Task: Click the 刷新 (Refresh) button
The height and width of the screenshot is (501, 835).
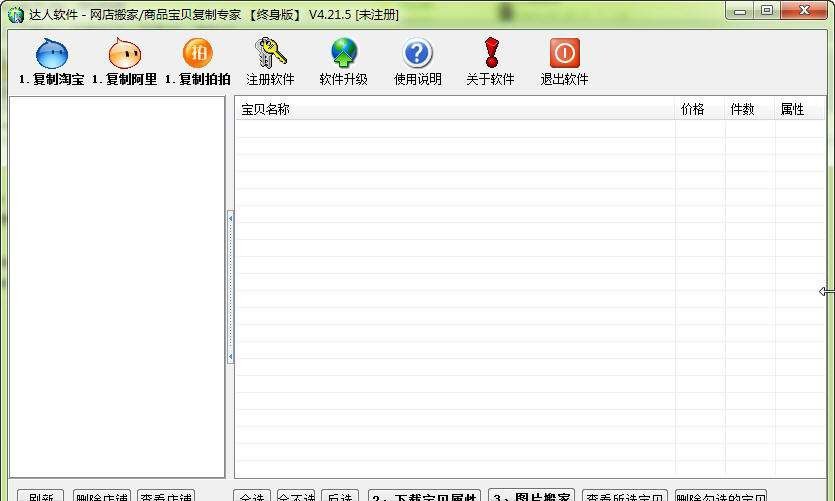Action: click(40, 496)
